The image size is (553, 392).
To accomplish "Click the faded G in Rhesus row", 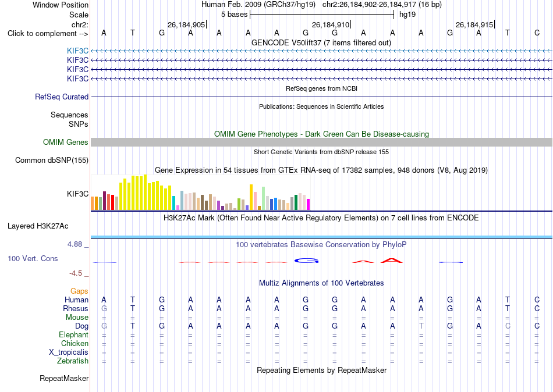I will 104,308.
